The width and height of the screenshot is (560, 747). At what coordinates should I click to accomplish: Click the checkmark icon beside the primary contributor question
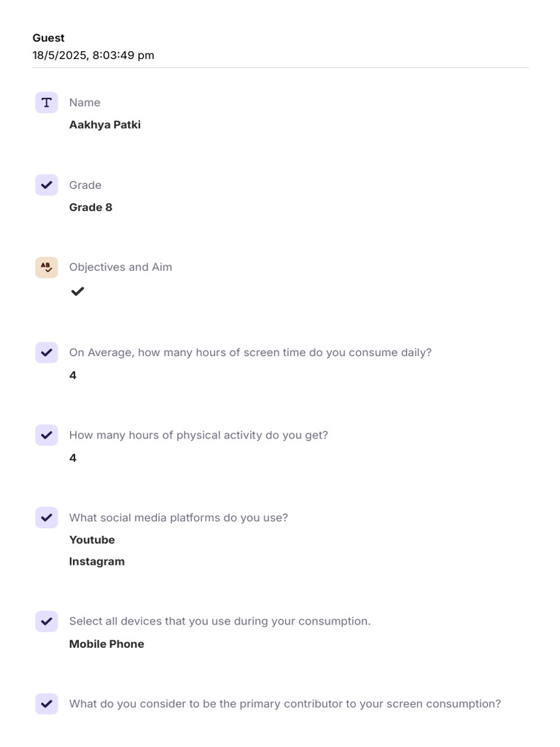click(47, 704)
